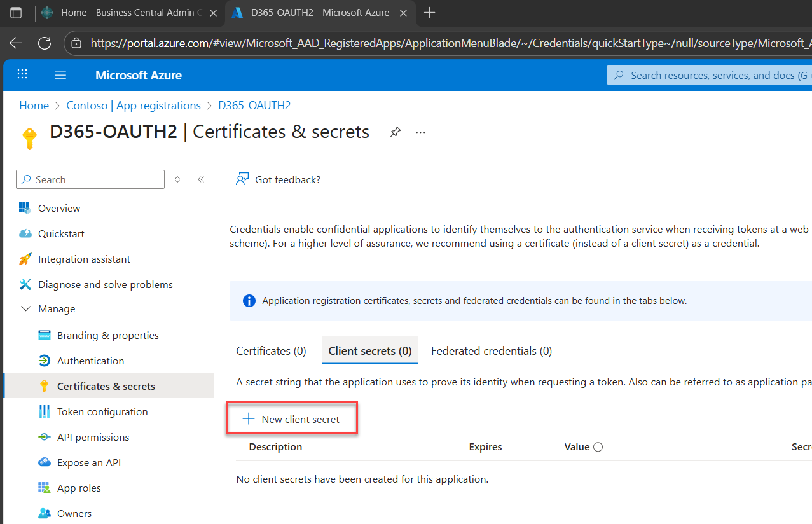812x524 pixels.
Task: Click the Expose an API icon
Action: click(x=44, y=462)
